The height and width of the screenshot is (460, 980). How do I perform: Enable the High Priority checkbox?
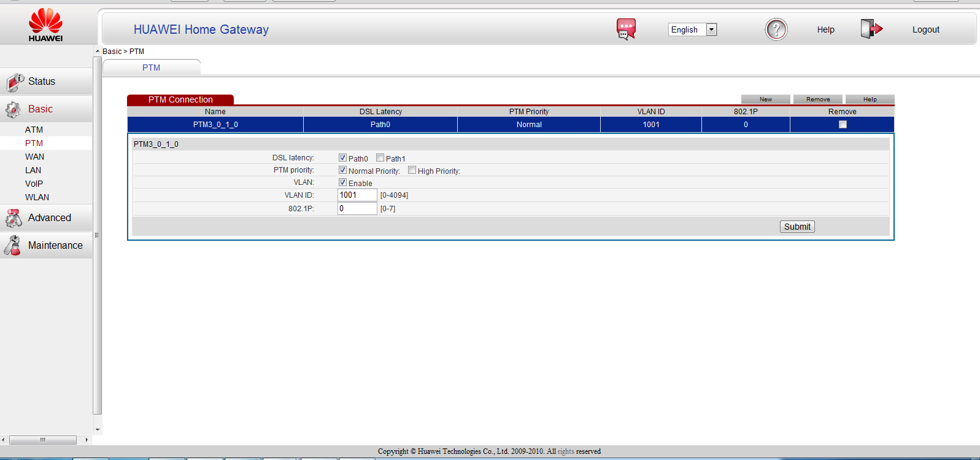click(x=412, y=170)
